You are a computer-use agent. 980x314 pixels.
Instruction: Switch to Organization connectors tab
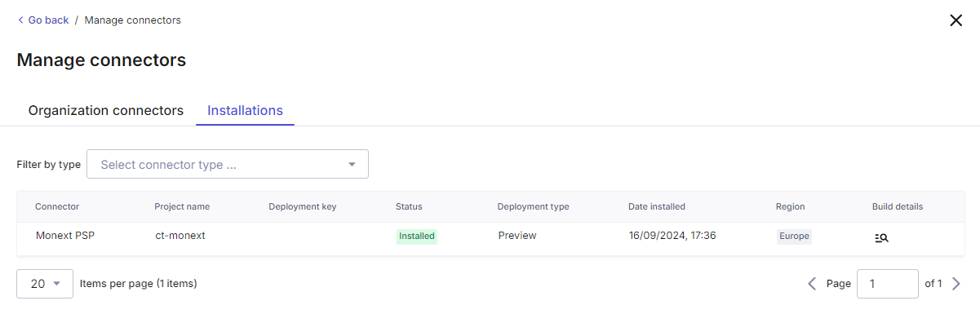[x=106, y=110]
